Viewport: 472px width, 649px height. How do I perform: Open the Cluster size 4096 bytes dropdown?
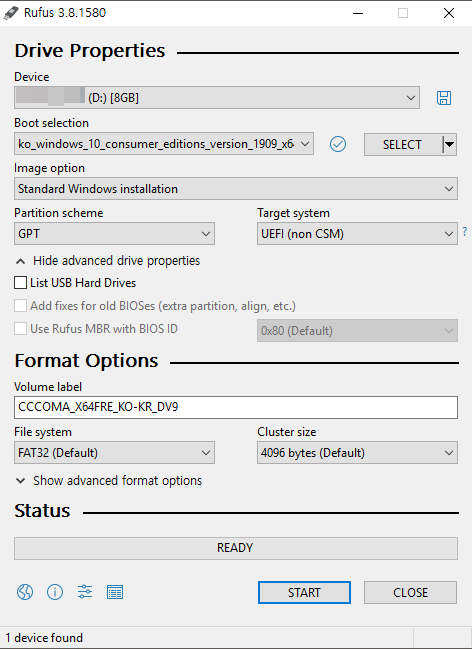click(x=357, y=452)
